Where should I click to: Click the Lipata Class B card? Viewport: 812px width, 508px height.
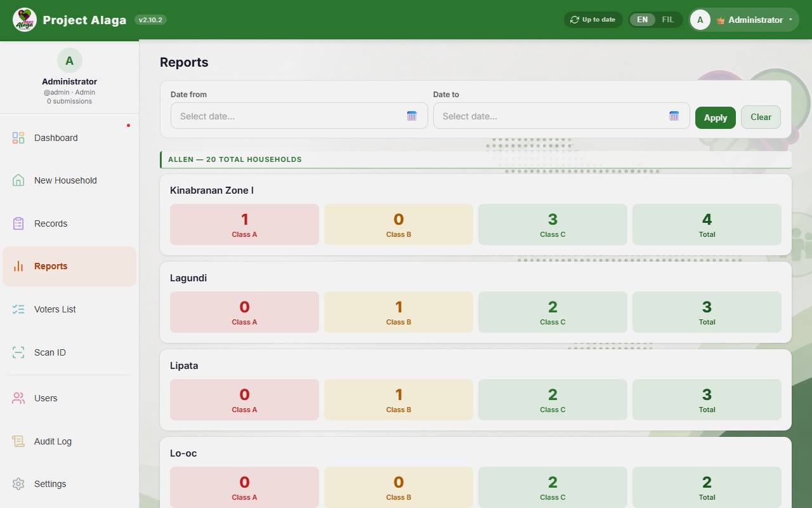pyautogui.click(x=398, y=399)
